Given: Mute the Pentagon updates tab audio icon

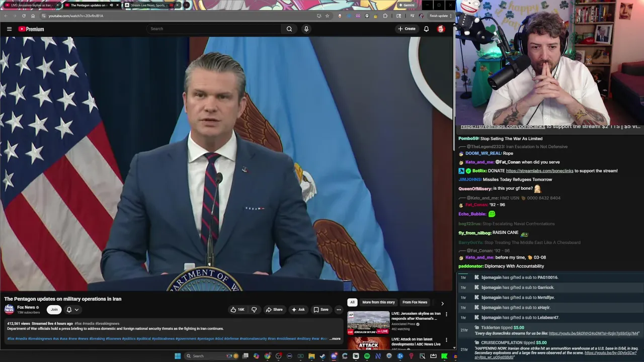Looking at the screenshot, I should click(x=111, y=5).
